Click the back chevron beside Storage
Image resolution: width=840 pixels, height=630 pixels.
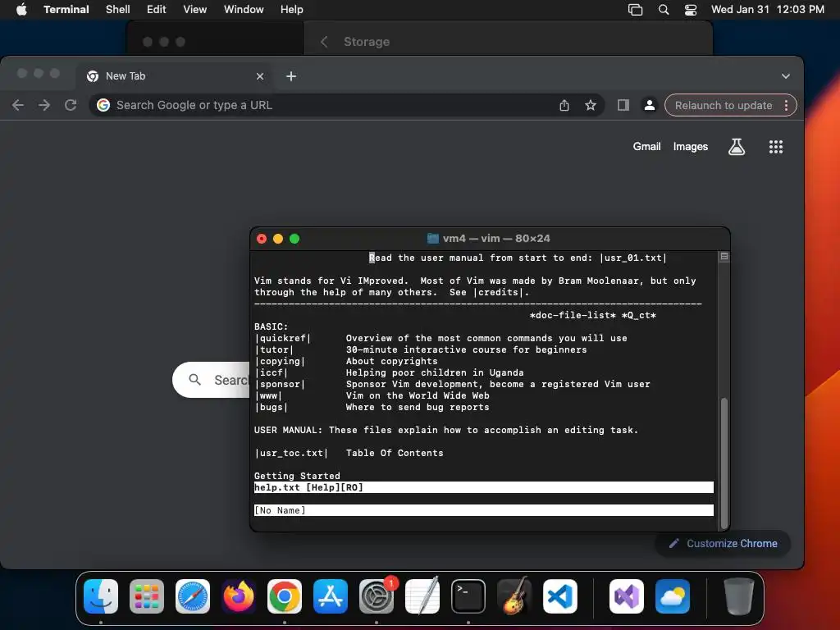tap(324, 42)
